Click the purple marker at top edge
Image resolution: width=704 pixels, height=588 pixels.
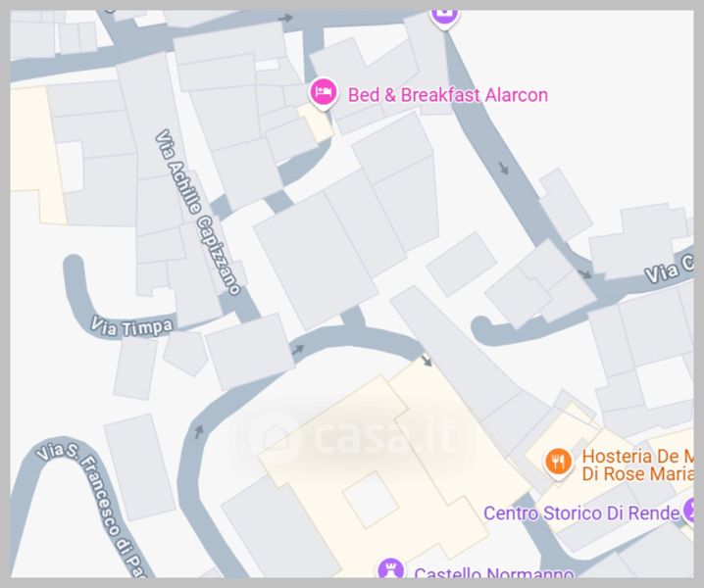point(444,18)
